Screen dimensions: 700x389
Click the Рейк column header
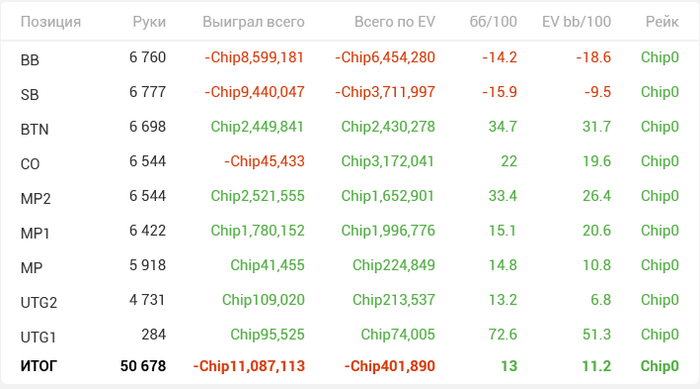click(x=662, y=21)
